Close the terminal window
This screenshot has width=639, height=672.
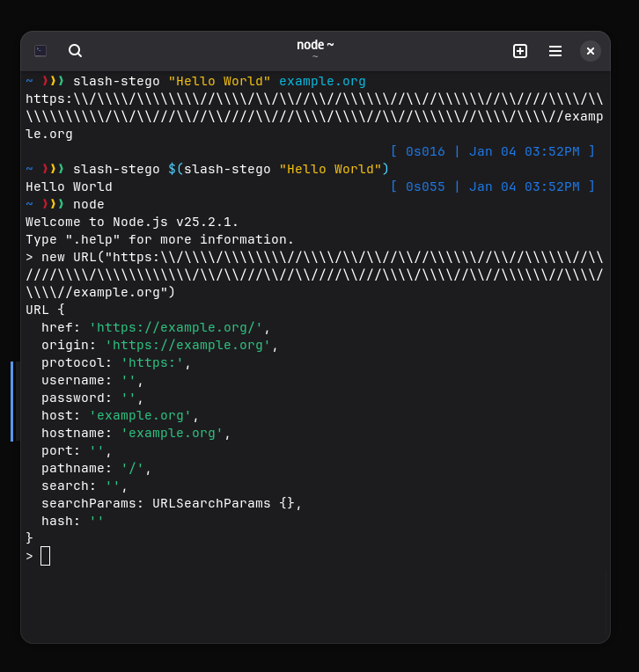pos(591,51)
